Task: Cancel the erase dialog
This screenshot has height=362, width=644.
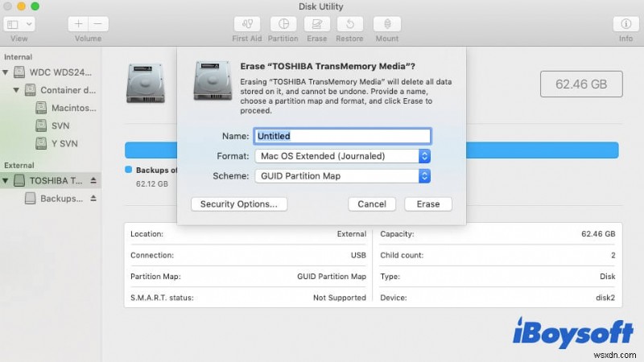Action: tap(372, 204)
